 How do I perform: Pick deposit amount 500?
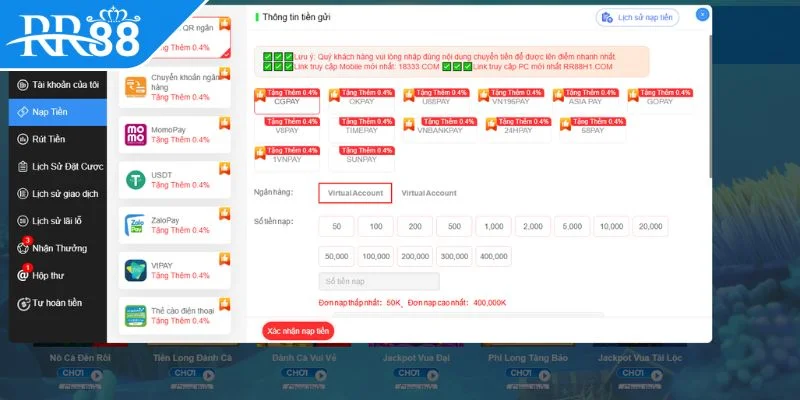[x=454, y=227]
